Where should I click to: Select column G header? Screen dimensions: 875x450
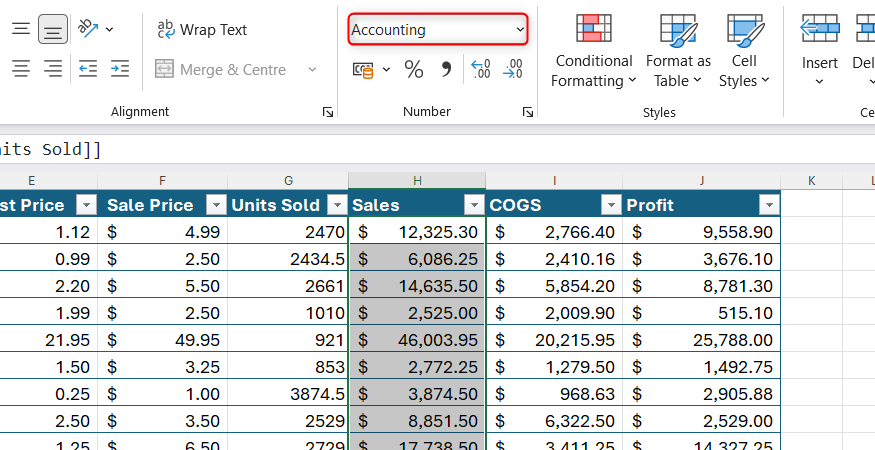[288, 180]
